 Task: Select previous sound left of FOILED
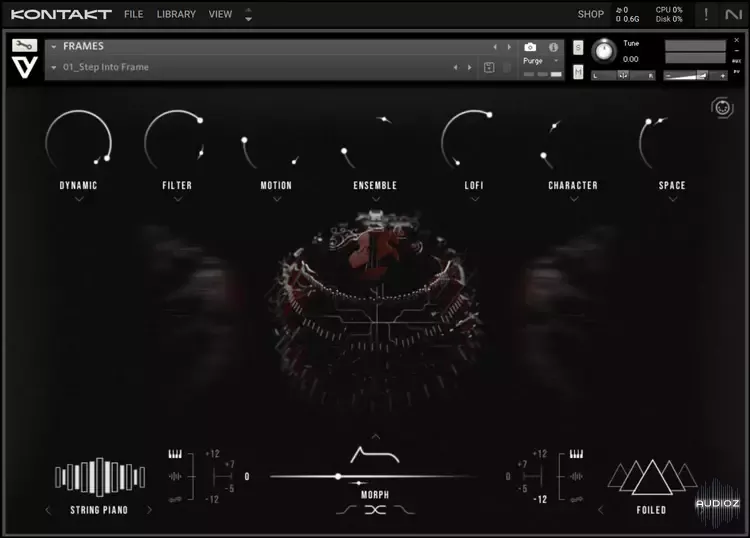[601, 510]
